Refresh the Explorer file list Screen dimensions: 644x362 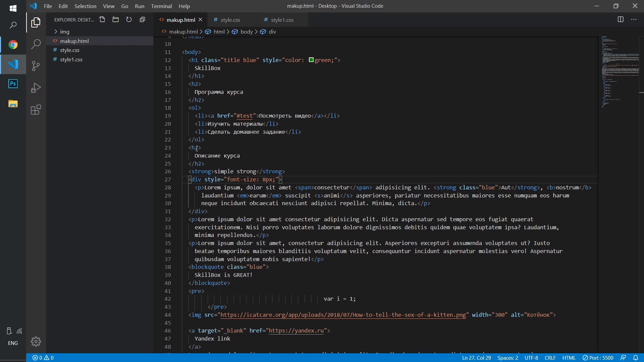129,20
